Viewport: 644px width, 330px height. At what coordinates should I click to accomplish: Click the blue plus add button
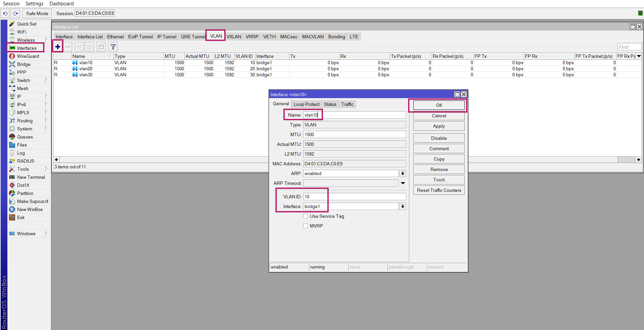pyautogui.click(x=58, y=47)
